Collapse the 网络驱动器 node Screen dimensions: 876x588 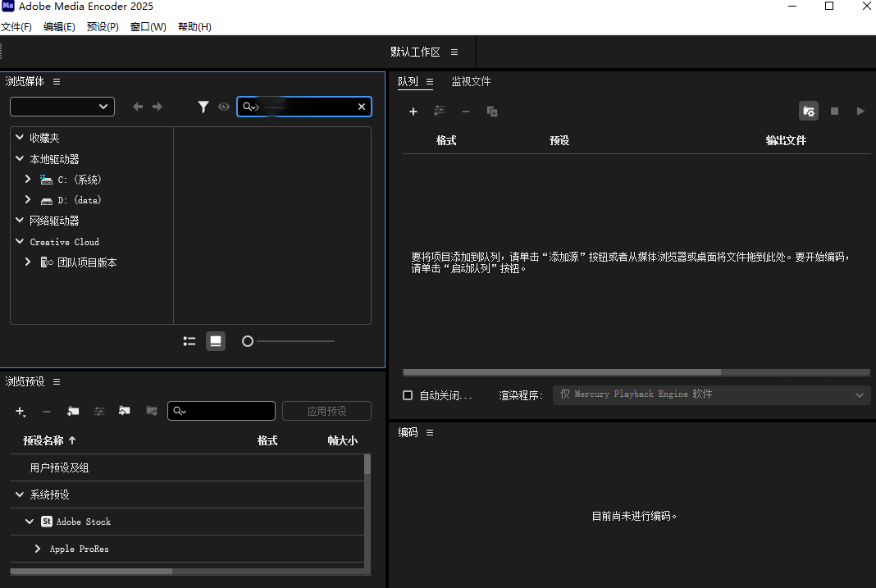(x=20, y=220)
